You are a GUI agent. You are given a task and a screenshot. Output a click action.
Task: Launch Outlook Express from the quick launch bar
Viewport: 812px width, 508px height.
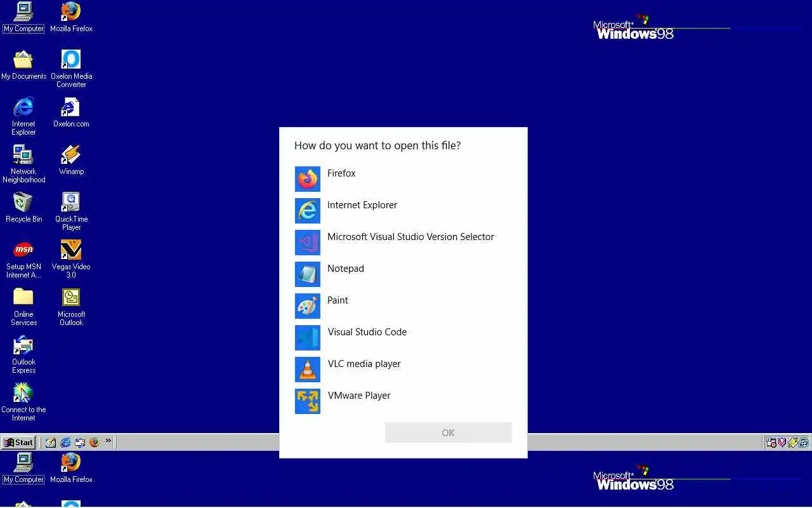[x=80, y=443]
